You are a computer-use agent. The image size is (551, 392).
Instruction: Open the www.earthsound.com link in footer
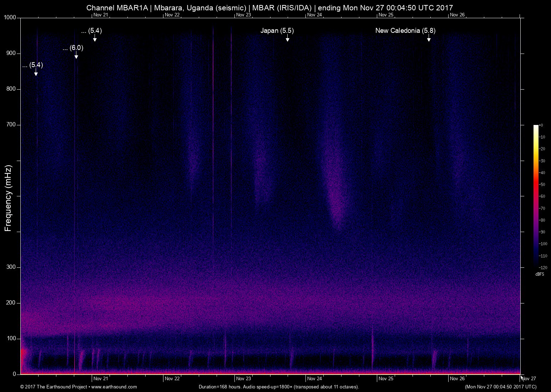pos(114,387)
